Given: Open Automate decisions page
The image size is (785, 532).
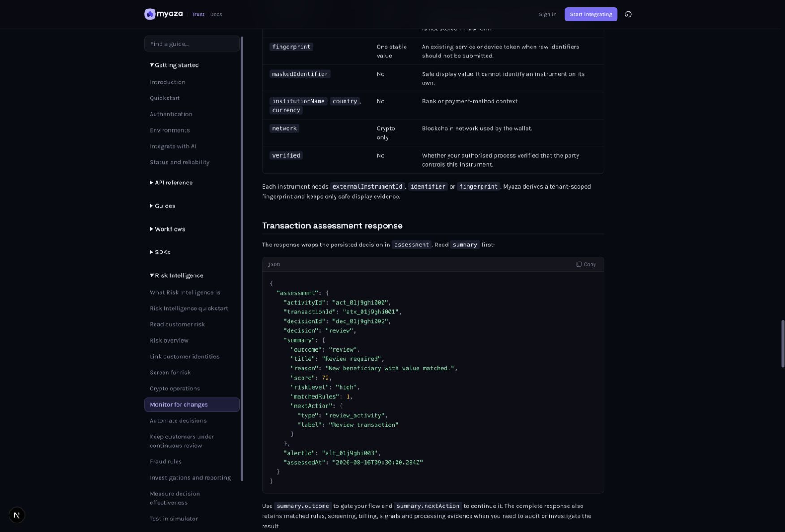Looking at the screenshot, I should 178,421.
